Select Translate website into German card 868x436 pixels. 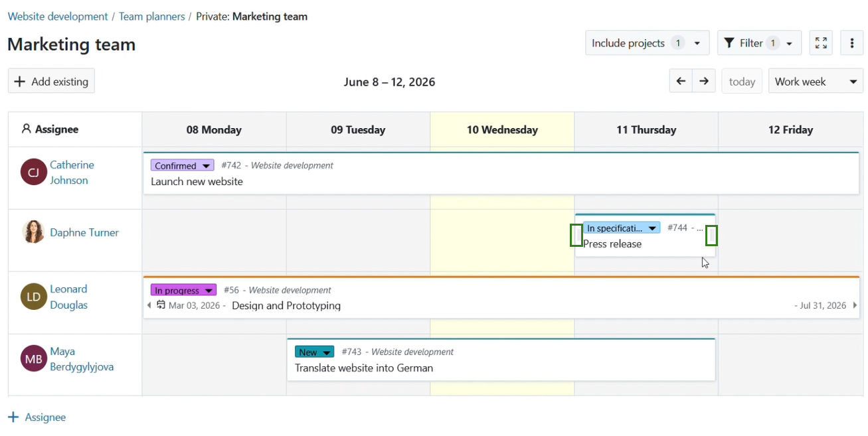pyautogui.click(x=501, y=360)
